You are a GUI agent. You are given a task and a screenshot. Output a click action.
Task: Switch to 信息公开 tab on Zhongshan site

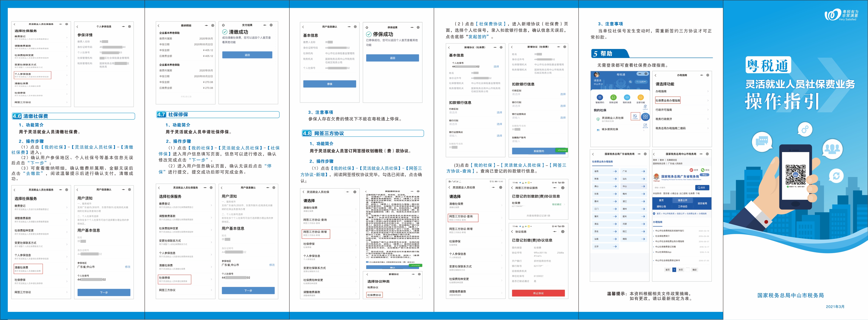click(683, 201)
